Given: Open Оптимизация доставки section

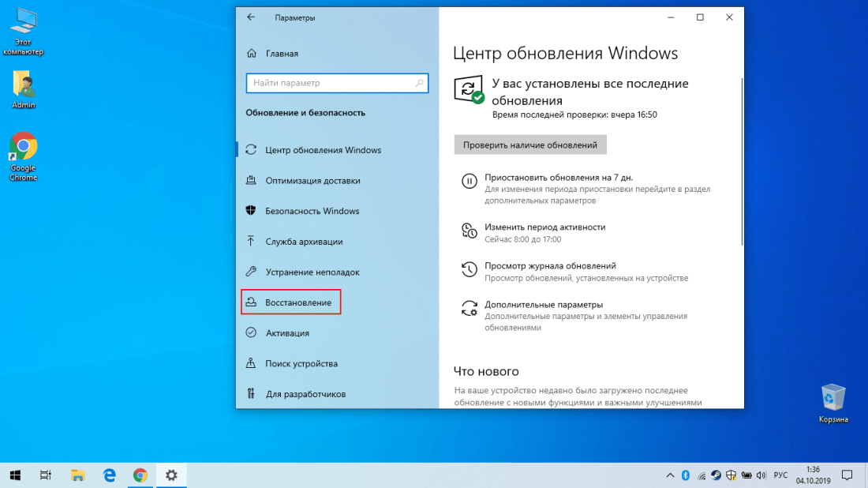Looking at the screenshot, I should point(312,181).
